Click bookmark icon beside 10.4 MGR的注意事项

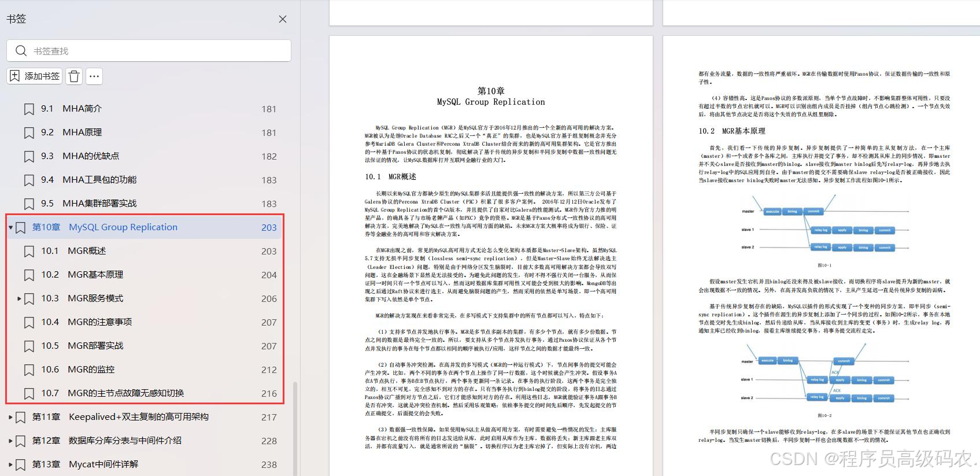[29, 322]
